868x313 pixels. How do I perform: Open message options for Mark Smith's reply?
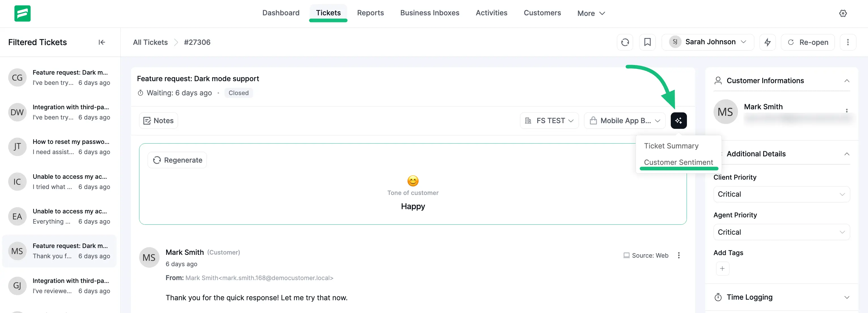pos(679,255)
